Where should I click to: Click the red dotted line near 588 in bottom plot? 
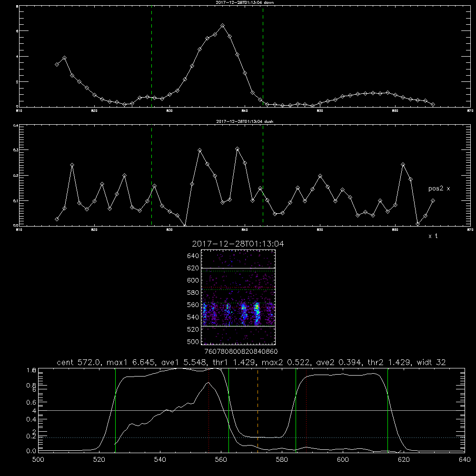pyautogui.click(x=306, y=410)
